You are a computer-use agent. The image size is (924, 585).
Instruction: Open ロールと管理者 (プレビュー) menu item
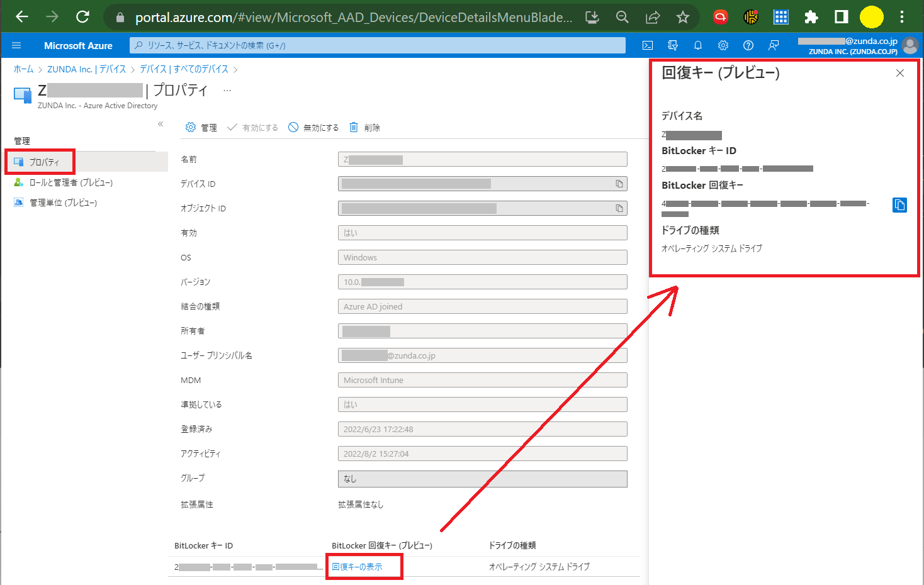[70, 182]
